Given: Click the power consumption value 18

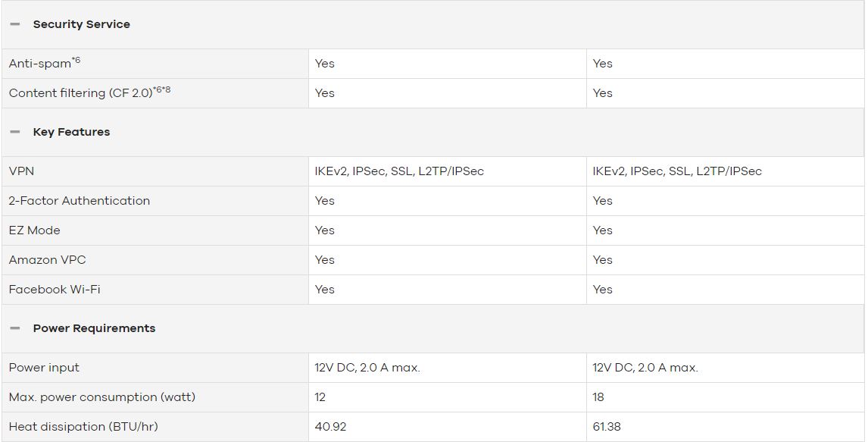Looking at the screenshot, I should click(x=598, y=397).
